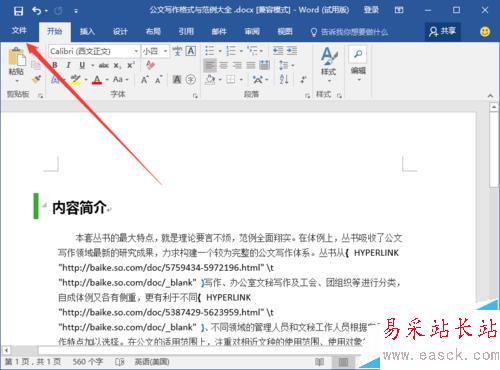Click the Paste clipboard icon
This screenshot has width=500, height=370.
coord(17,57)
